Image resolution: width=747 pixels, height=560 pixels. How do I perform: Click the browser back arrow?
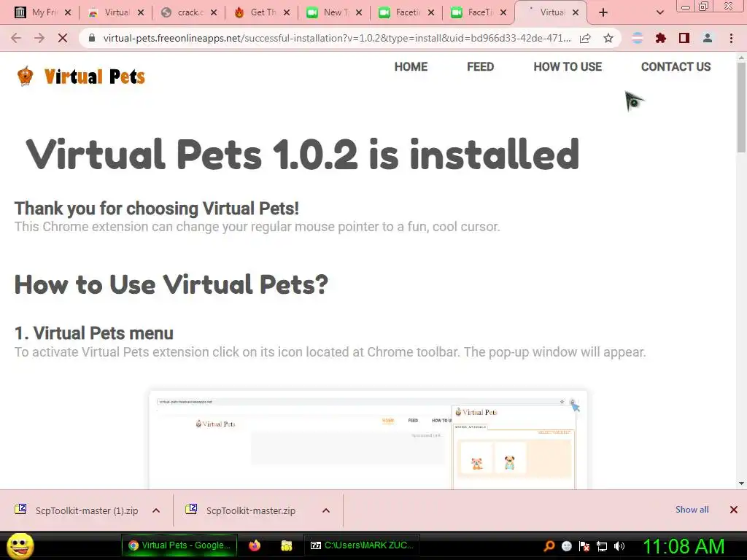click(16, 38)
